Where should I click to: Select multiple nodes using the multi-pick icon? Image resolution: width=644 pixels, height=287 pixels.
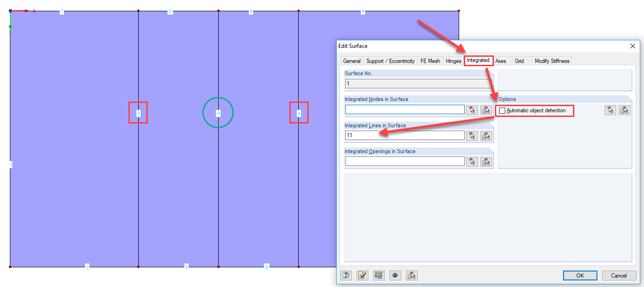click(486, 110)
